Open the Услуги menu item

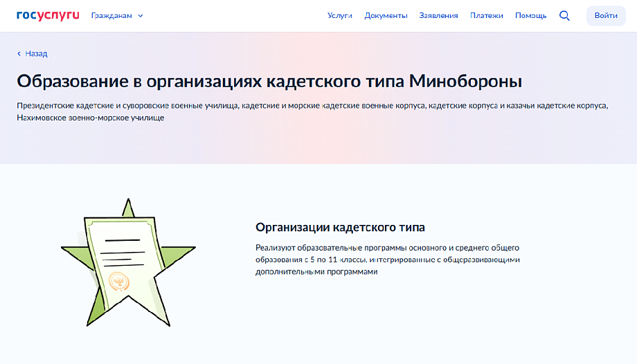click(x=340, y=15)
